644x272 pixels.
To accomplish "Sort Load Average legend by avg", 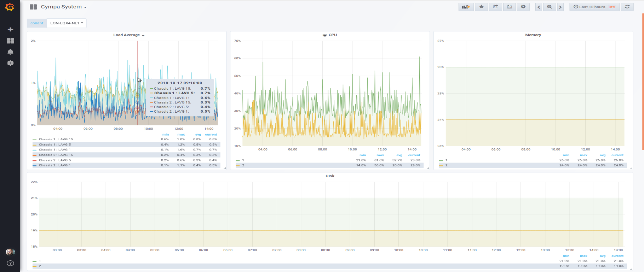I will pyautogui.click(x=198, y=134).
